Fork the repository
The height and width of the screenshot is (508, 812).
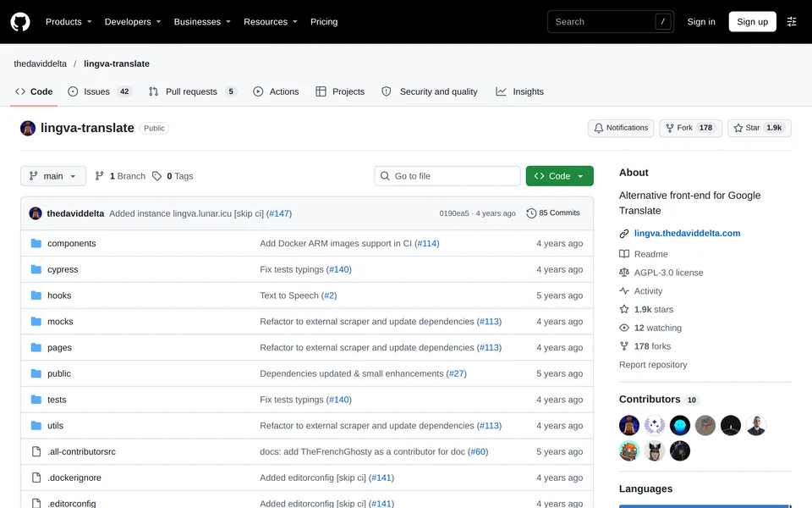pyautogui.click(x=690, y=128)
